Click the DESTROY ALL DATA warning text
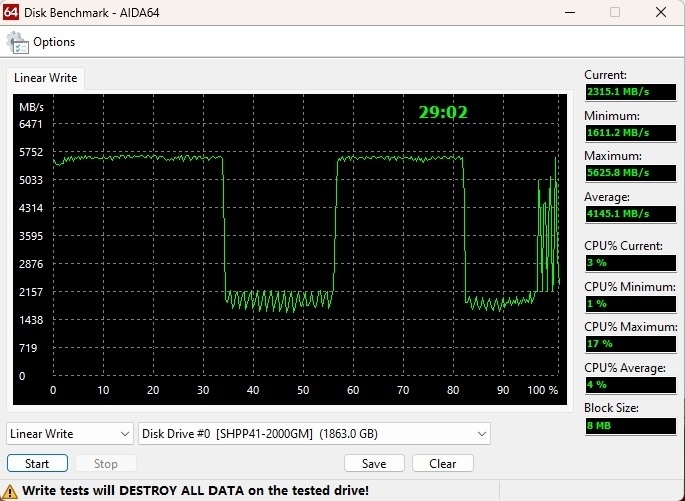This screenshot has height=501, width=685. pos(195,491)
